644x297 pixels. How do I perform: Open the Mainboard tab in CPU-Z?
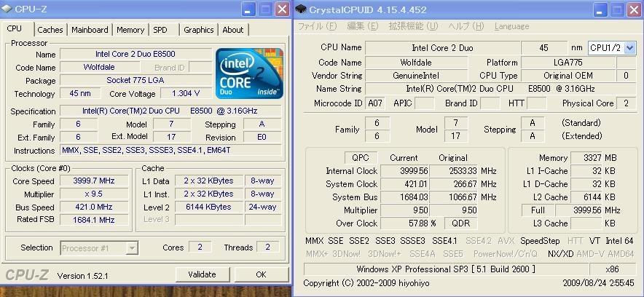[90, 30]
